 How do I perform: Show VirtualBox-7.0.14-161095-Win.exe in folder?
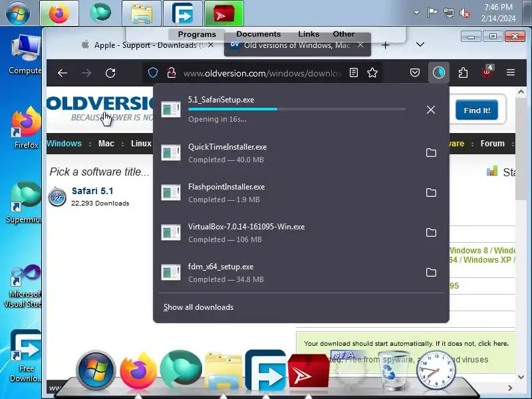click(x=431, y=232)
